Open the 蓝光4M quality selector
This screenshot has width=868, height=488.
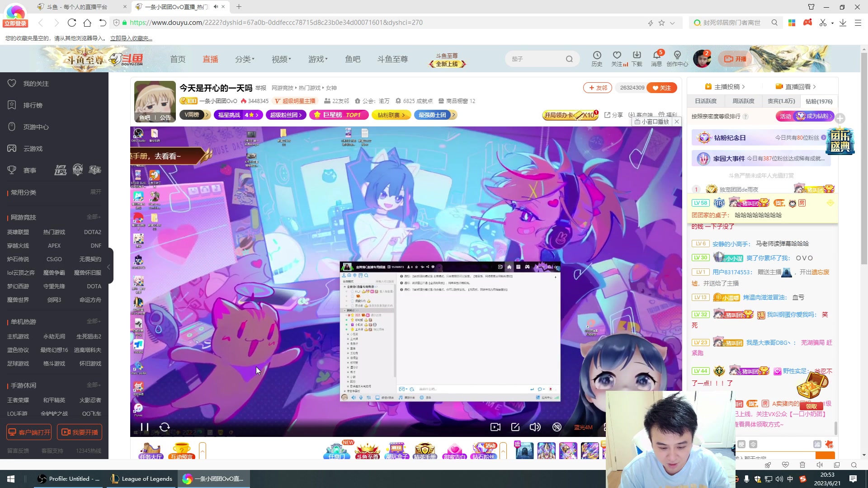[x=583, y=427]
